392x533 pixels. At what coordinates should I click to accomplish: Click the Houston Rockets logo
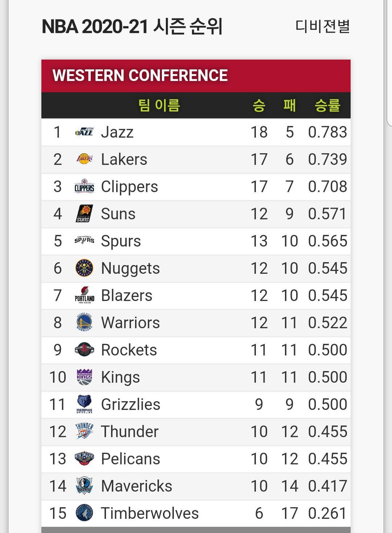84,350
